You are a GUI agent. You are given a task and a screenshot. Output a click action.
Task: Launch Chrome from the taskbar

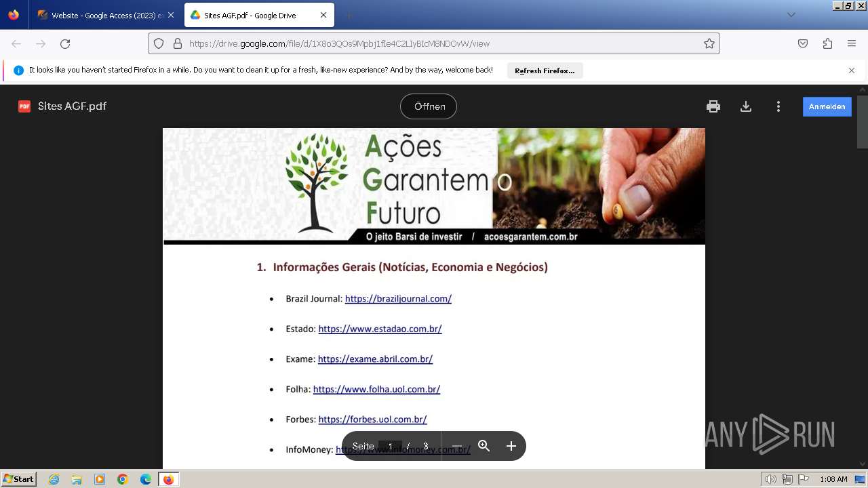pyautogui.click(x=123, y=479)
